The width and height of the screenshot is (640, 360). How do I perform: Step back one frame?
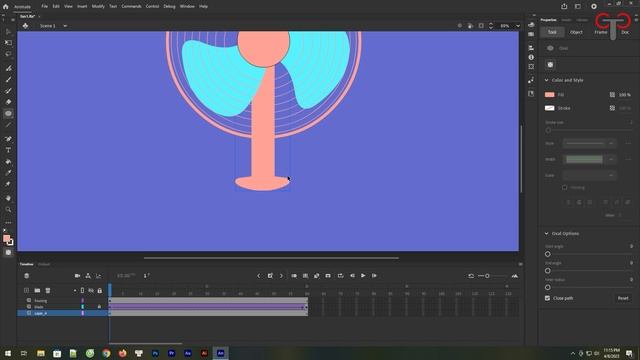coord(352,276)
